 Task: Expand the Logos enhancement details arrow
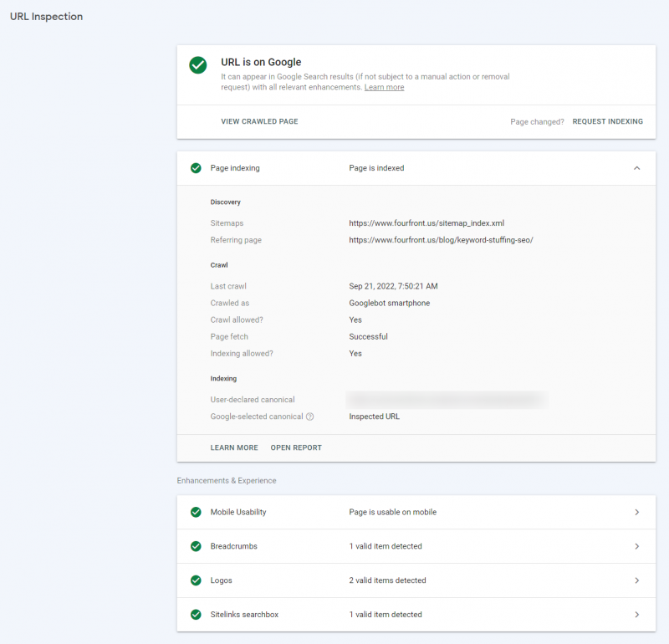click(637, 580)
